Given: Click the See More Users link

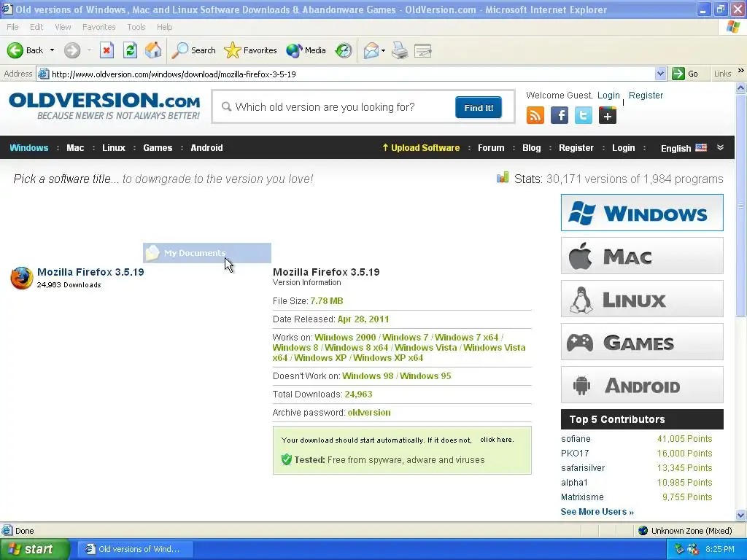Looking at the screenshot, I should 597,511.
